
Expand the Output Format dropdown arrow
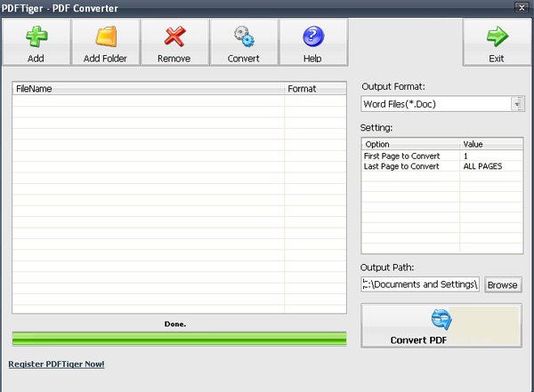517,104
